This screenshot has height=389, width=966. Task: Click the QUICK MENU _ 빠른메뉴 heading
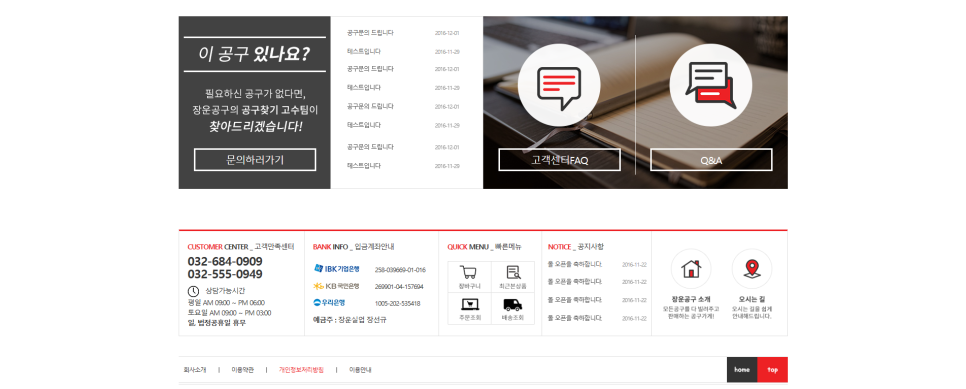[x=484, y=247]
